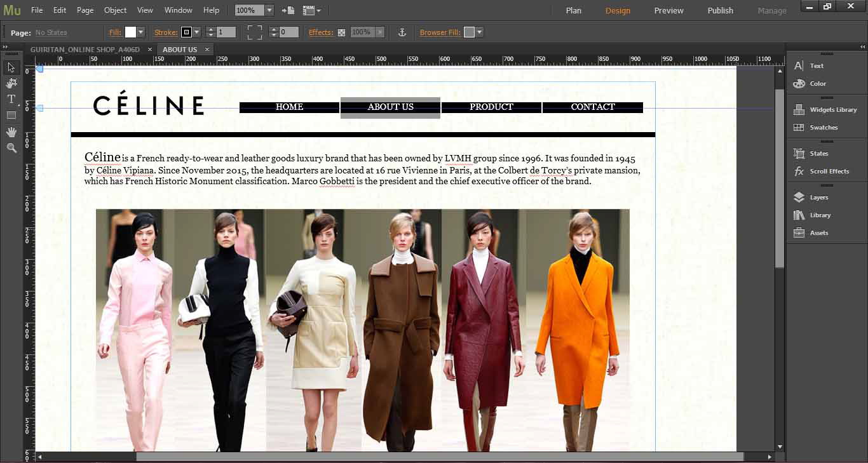The image size is (868, 463).
Task: Click the zoom percentage input field
Action: pos(249,10)
